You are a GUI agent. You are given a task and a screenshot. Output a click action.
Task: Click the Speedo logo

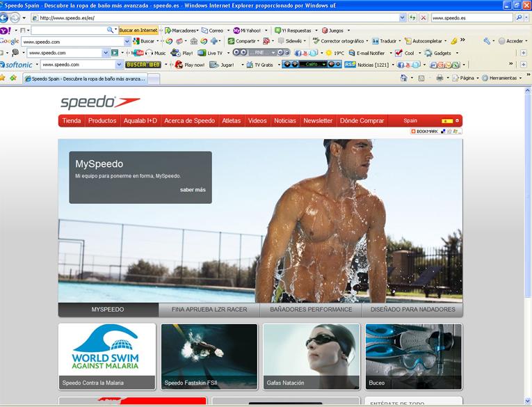(x=100, y=102)
